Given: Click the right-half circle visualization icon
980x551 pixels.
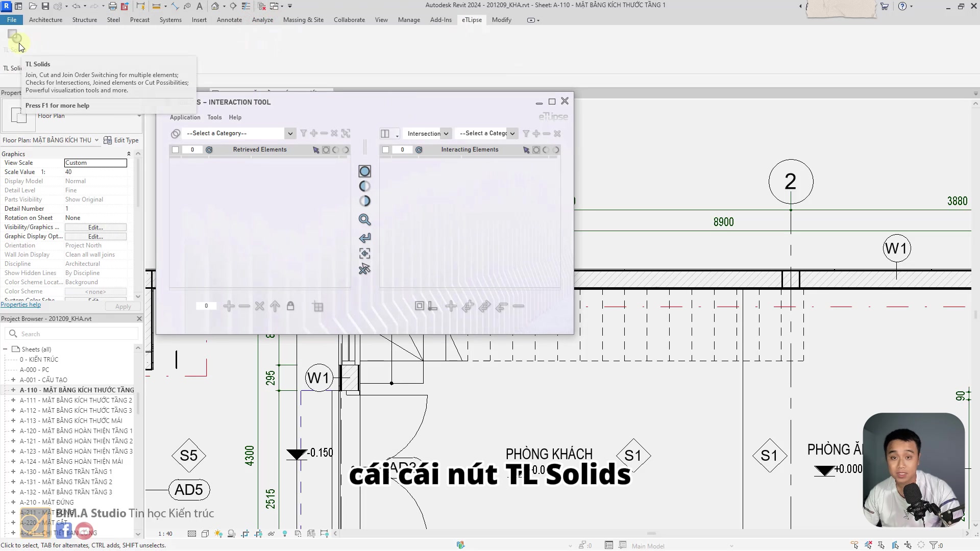Looking at the screenshot, I should [364, 201].
